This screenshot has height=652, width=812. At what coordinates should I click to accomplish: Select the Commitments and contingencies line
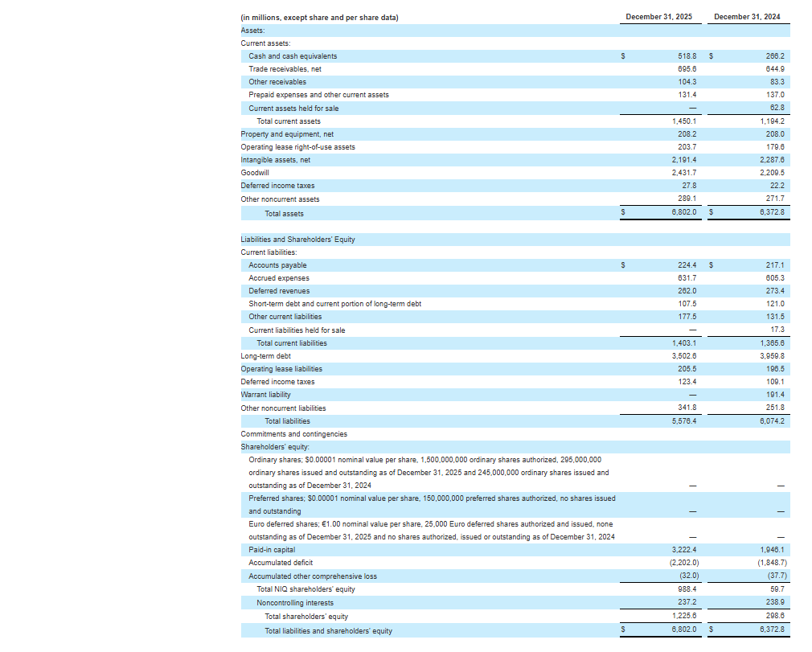click(293, 434)
